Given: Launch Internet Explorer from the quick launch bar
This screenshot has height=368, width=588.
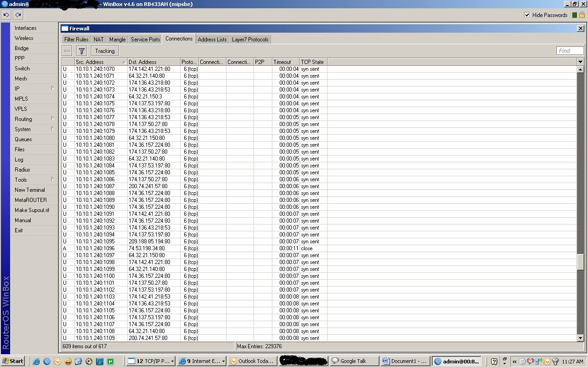Looking at the screenshot, I should pyautogui.click(x=36, y=361).
